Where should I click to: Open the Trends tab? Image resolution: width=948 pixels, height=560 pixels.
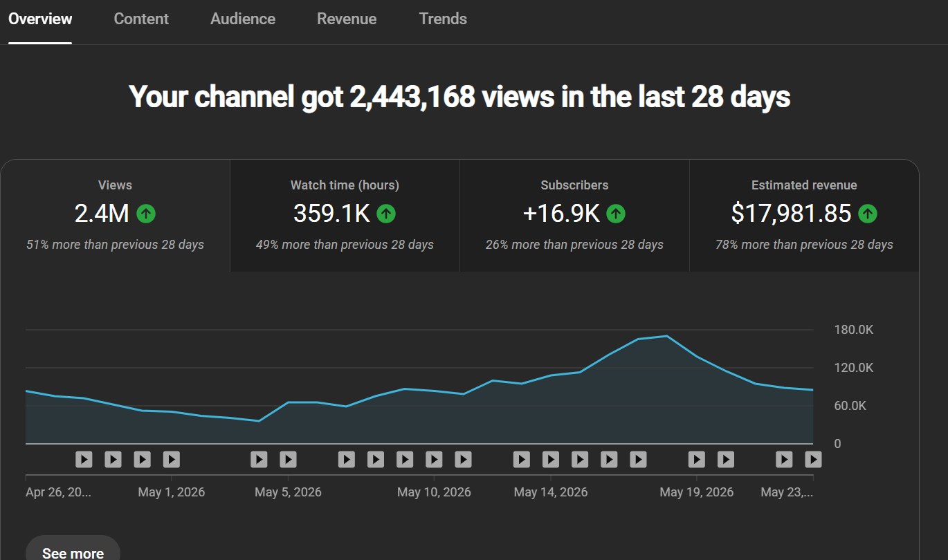click(443, 19)
